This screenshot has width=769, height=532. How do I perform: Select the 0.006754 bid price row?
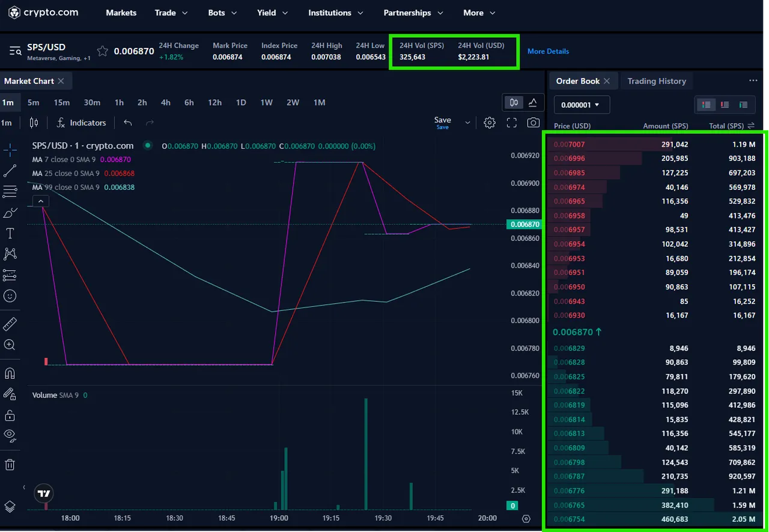[x=656, y=519]
